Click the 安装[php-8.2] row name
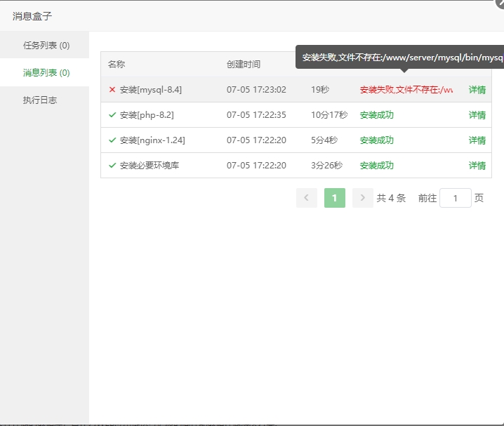504x426 pixels. (x=147, y=115)
